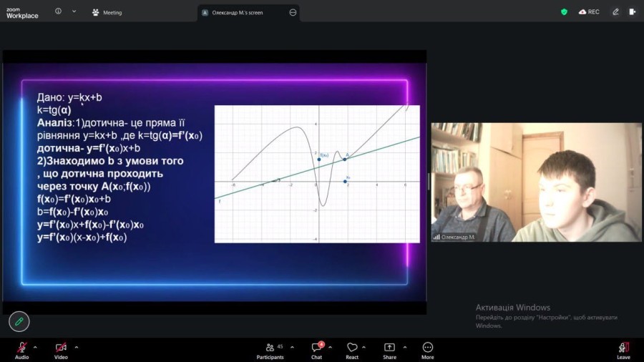Screen dimensions: 644x362
Task: Click the "b=f(x₀)-f'(x₀)x₀" line
Action: pos(73,212)
